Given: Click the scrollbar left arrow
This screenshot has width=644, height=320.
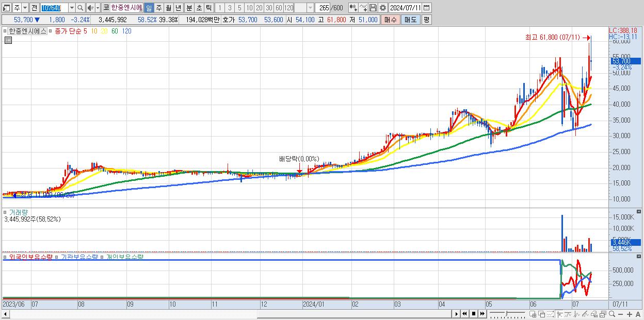Looking at the screenshot, I should click(x=5, y=314).
